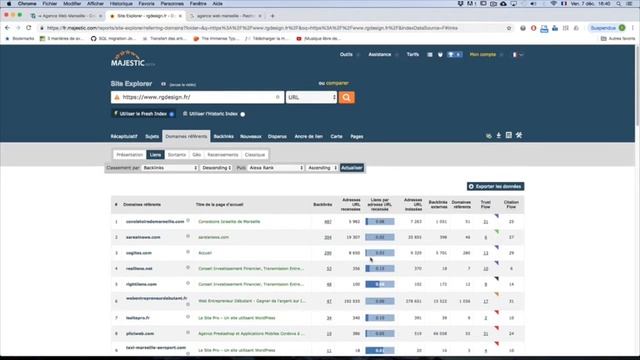Viewport: 640px width, 360px height.
Task: Open the French flag language selector
Action: [x=517, y=54]
